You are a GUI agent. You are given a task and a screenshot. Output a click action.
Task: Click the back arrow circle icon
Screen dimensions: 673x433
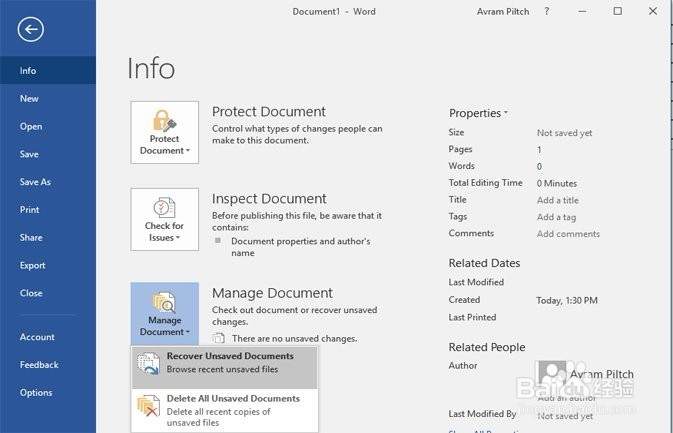pos(30,30)
